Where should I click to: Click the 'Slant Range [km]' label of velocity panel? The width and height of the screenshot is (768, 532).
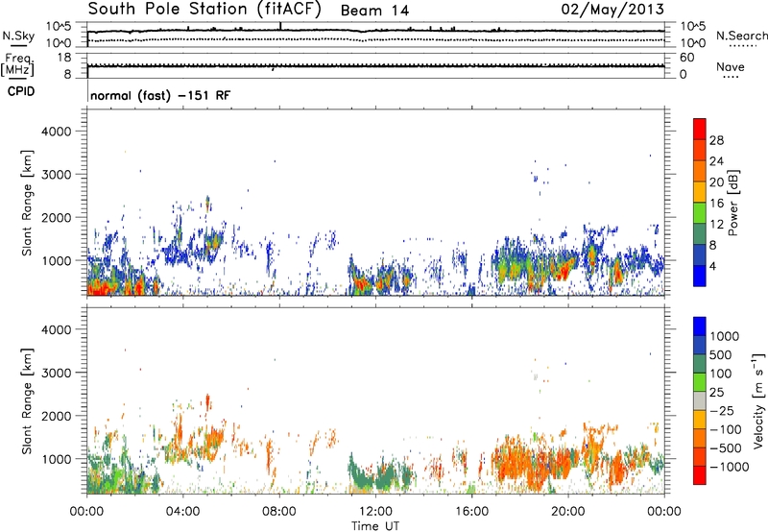click(27, 400)
